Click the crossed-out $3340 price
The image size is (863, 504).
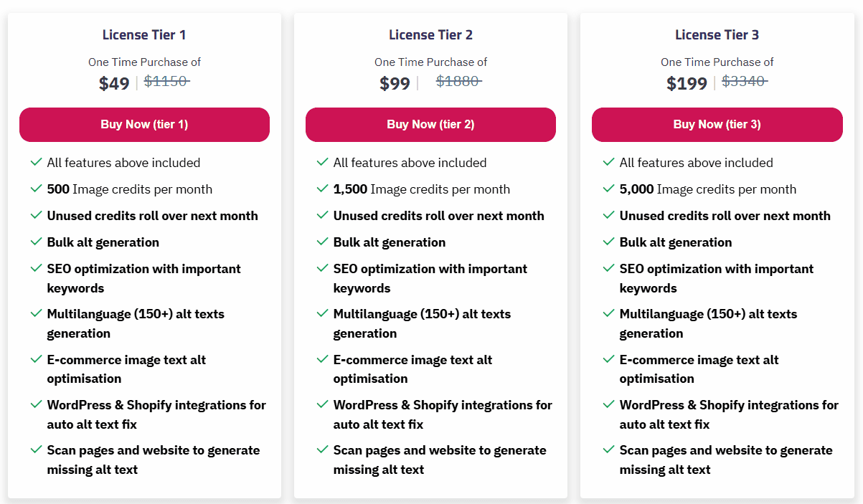[x=744, y=82]
